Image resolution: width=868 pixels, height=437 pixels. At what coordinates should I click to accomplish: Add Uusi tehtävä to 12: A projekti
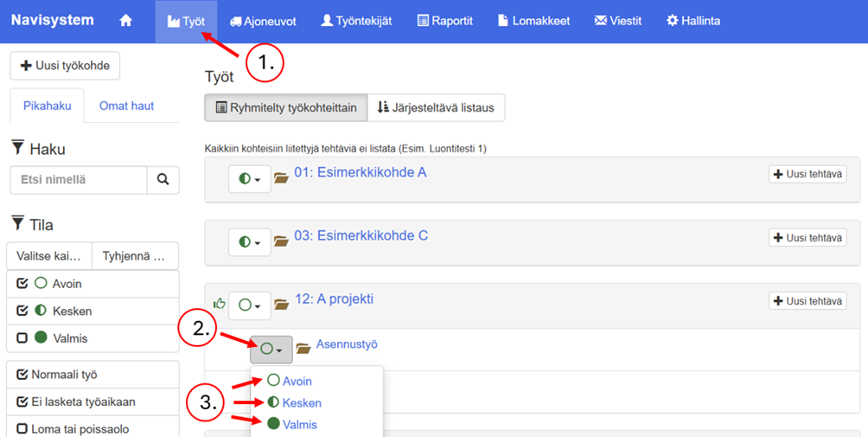pyautogui.click(x=807, y=301)
